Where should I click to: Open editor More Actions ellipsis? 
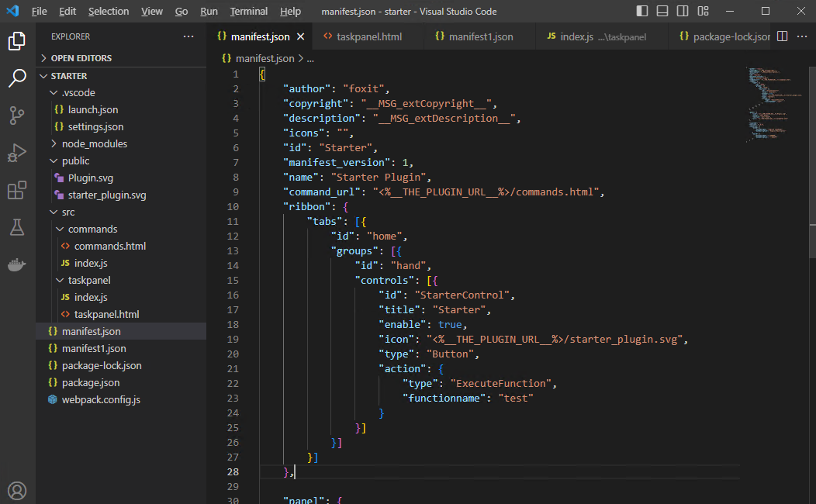click(x=802, y=36)
